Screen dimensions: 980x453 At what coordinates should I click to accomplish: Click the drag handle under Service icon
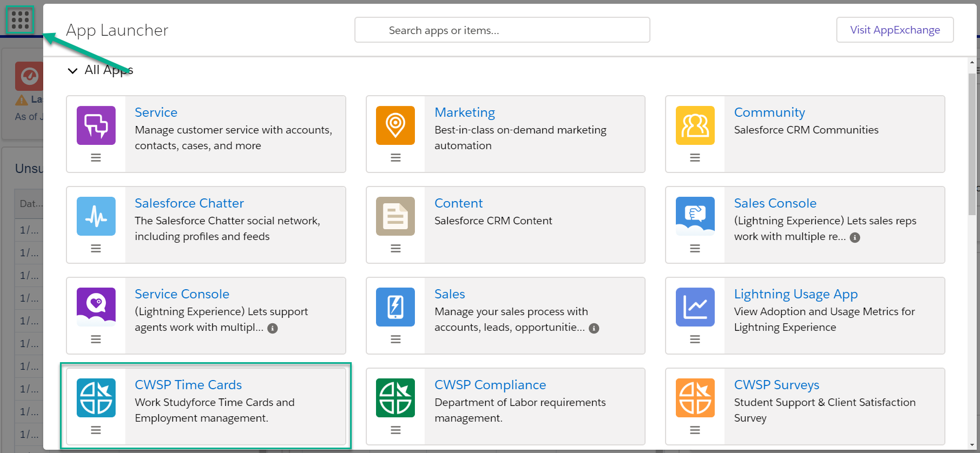(96, 158)
